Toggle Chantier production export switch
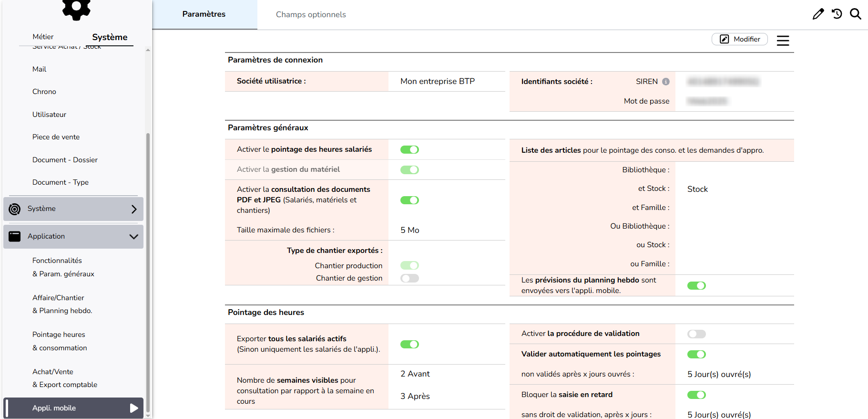 409,265
